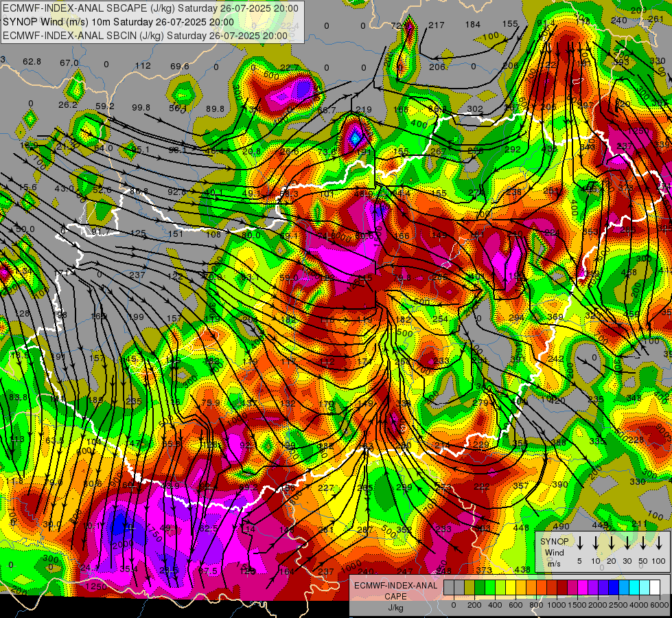The image size is (672, 618).
Task: Click station value 388 on the map
Action: pyautogui.click(x=559, y=442)
